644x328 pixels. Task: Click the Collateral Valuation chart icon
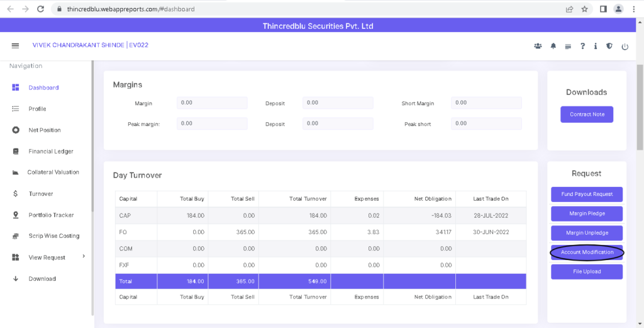click(x=16, y=172)
